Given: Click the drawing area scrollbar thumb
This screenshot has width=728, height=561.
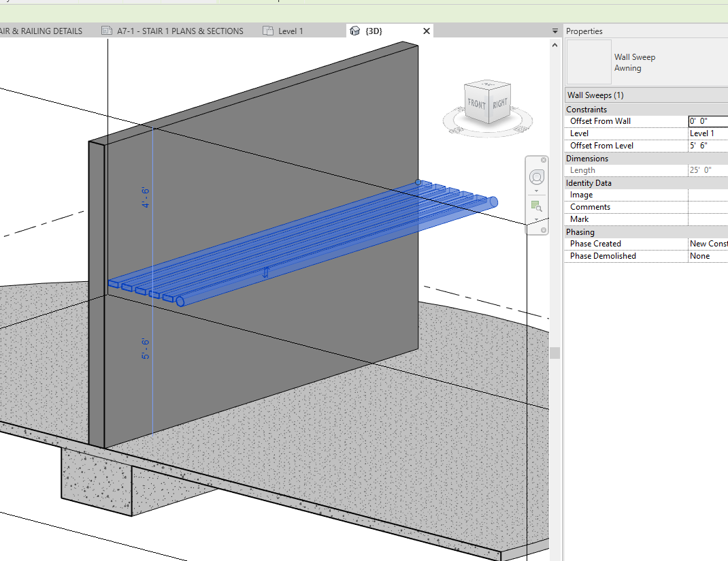Looking at the screenshot, I should tap(555, 353).
